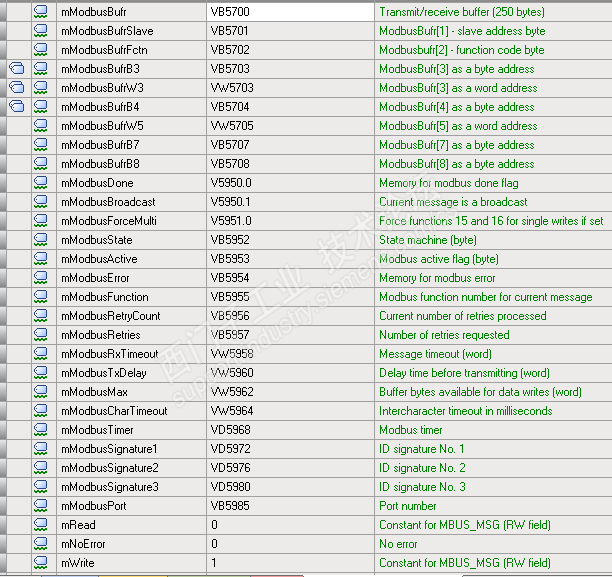Click the symbol icon beside mModbusMax
612x577 pixels.
click(x=41, y=392)
